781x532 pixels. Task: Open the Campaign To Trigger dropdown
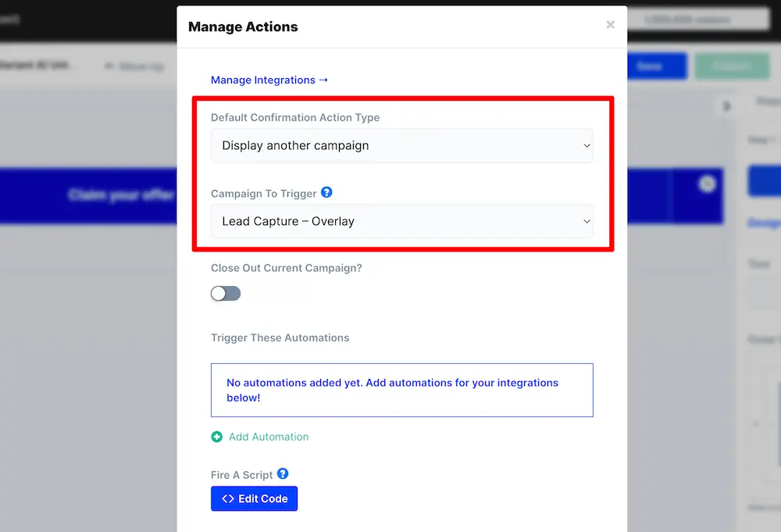pyautogui.click(x=401, y=221)
